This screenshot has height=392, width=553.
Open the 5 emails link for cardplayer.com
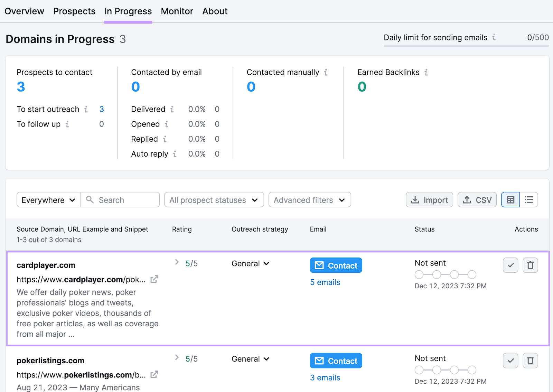[x=325, y=282]
